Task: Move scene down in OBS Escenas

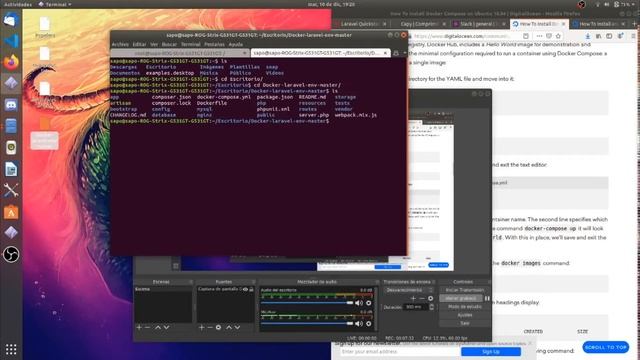Action: click(x=166, y=327)
